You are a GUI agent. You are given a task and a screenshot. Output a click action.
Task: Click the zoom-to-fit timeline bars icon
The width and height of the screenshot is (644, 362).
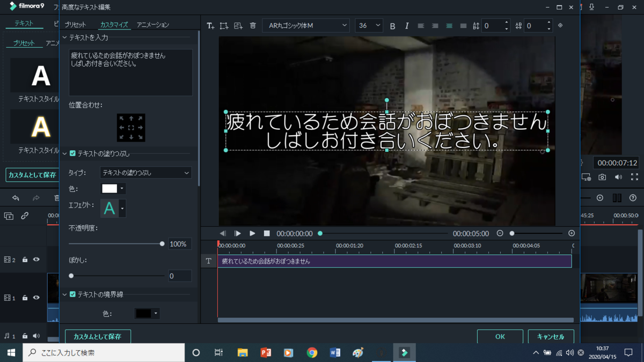coord(617,198)
